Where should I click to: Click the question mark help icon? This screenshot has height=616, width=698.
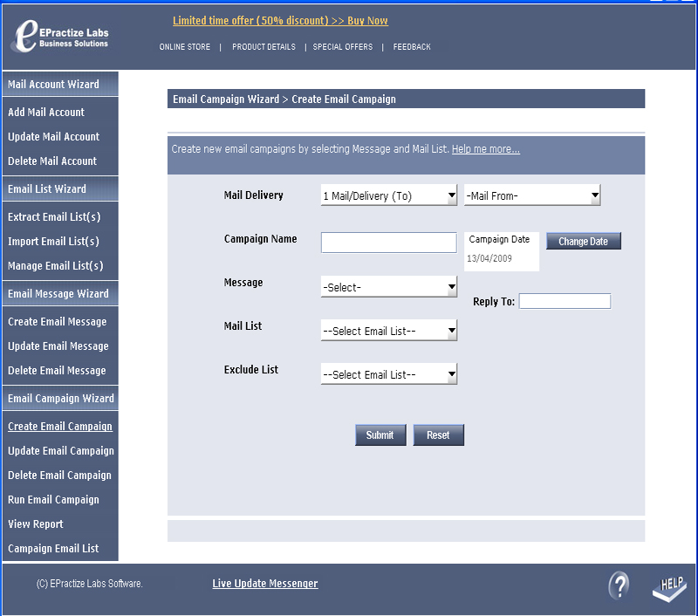pyautogui.click(x=619, y=585)
